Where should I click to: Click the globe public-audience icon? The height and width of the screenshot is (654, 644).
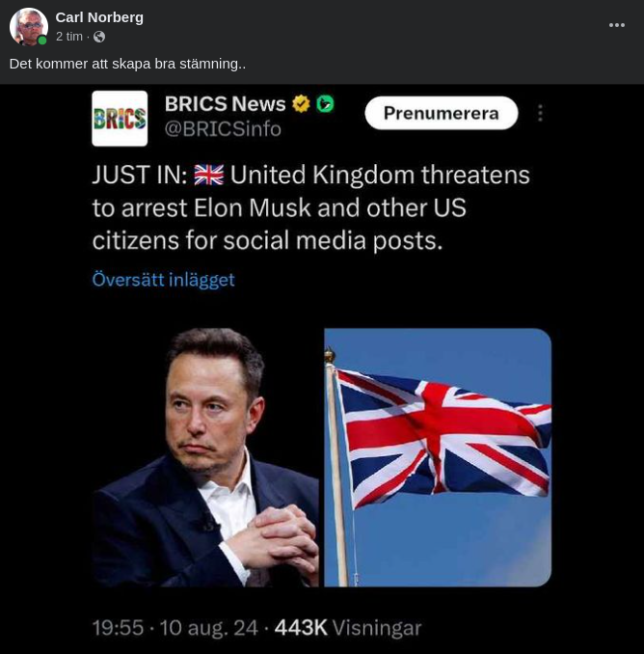tap(99, 37)
